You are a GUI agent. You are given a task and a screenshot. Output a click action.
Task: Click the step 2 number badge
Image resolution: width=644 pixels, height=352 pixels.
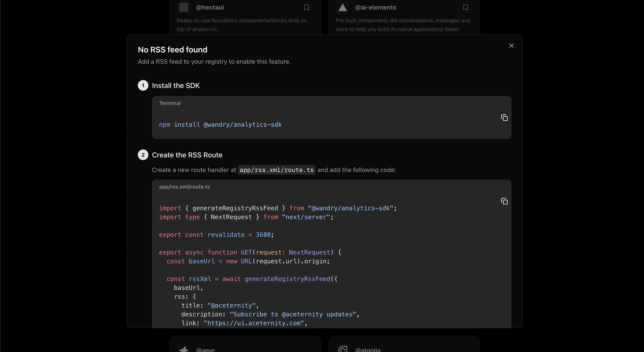(x=143, y=155)
